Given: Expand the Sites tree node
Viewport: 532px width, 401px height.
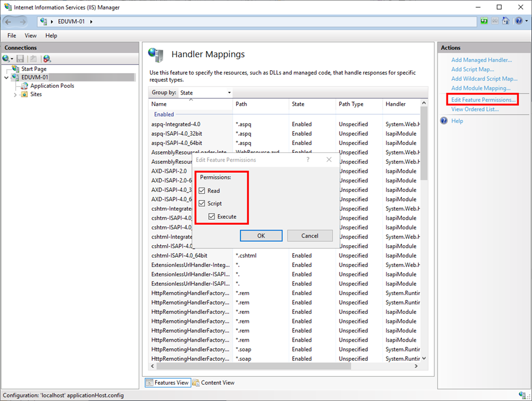Looking at the screenshot, I should (x=15, y=95).
